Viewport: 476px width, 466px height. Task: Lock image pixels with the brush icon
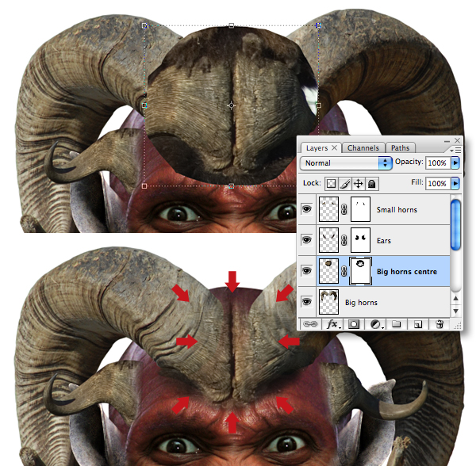345,183
